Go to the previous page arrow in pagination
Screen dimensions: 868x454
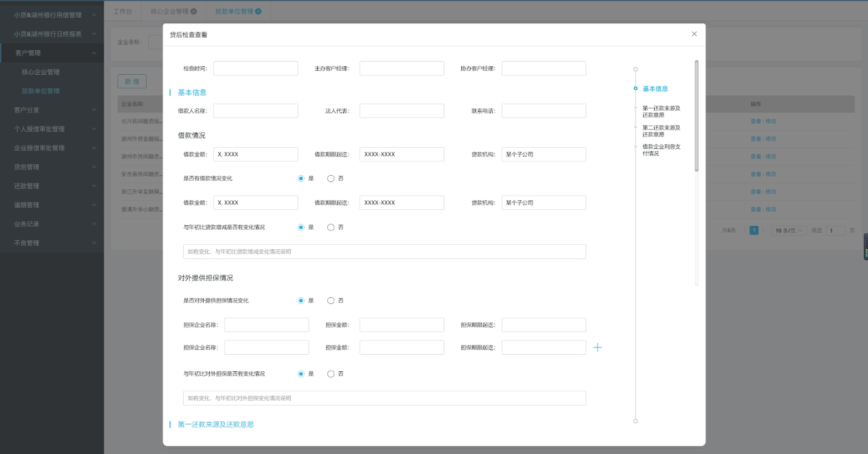pos(744,230)
